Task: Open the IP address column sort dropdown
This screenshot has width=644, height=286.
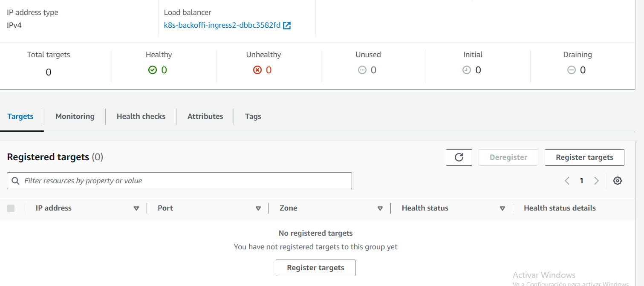Action: (136, 208)
